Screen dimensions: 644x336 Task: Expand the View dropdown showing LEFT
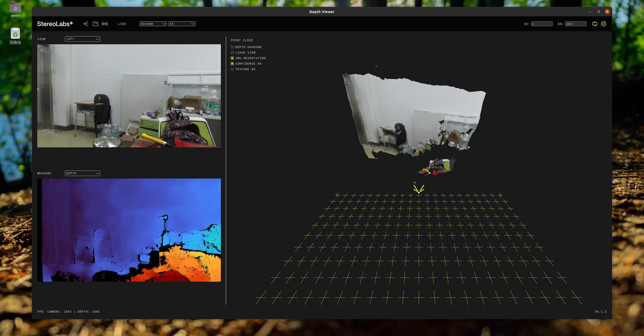coord(82,39)
